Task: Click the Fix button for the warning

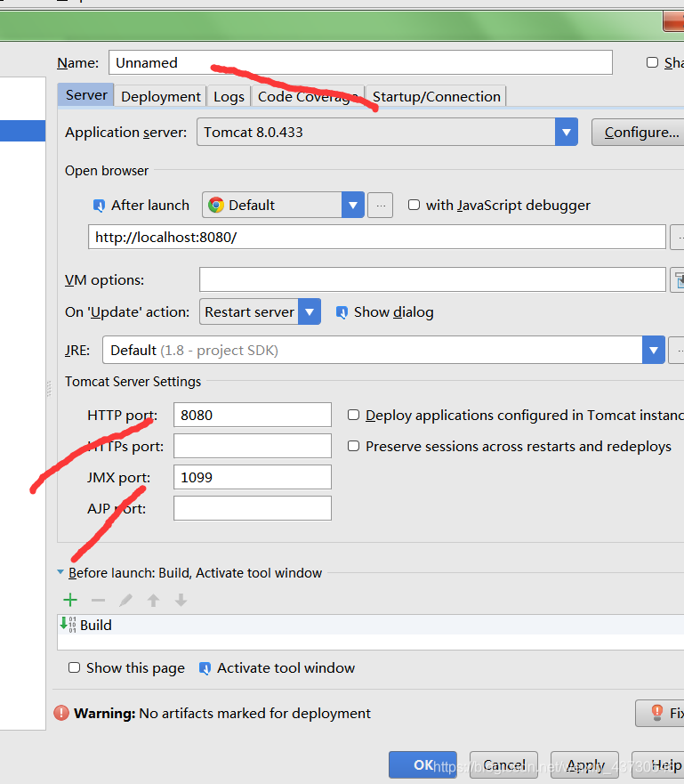Action: [x=661, y=713]
